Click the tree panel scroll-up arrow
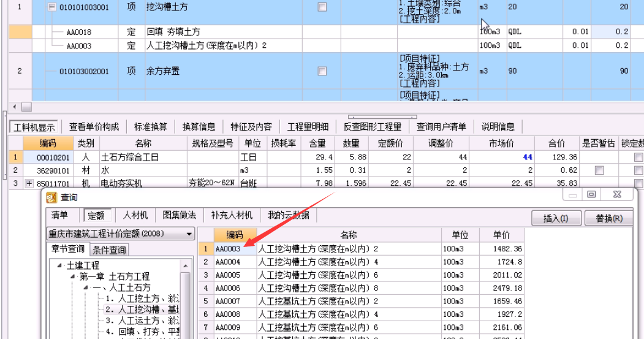 click(x=185, y=266)
